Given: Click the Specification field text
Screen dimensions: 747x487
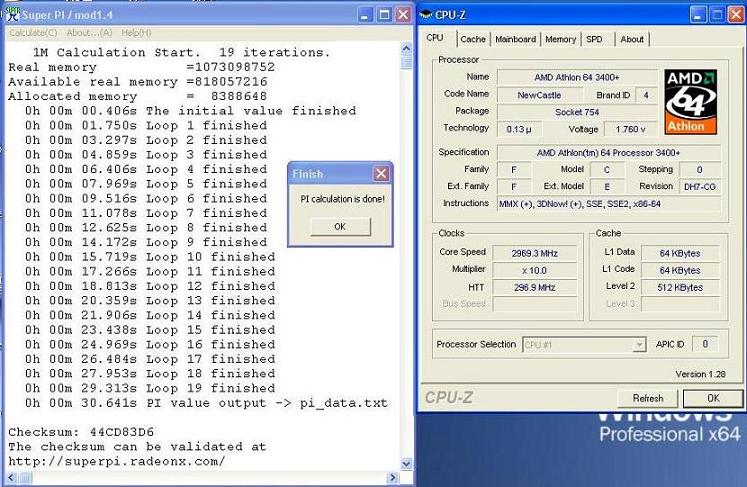Looking at the screenshot, I should point(608,153).
